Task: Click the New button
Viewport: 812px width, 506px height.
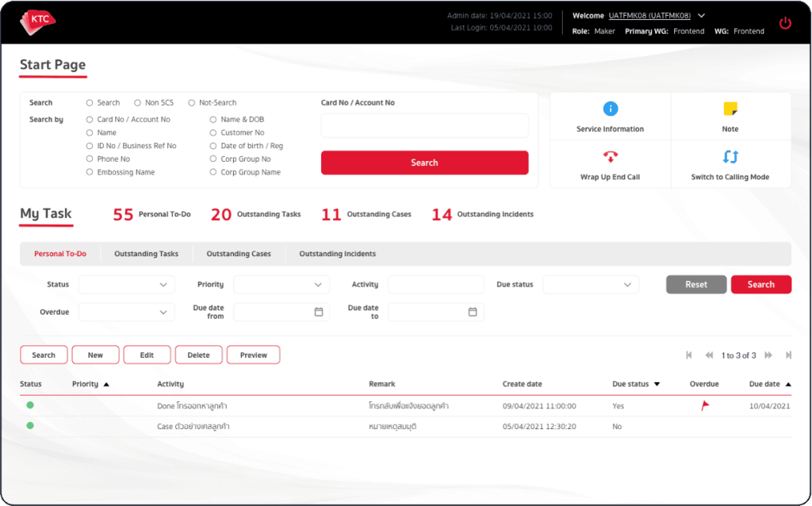Action: 95,355
